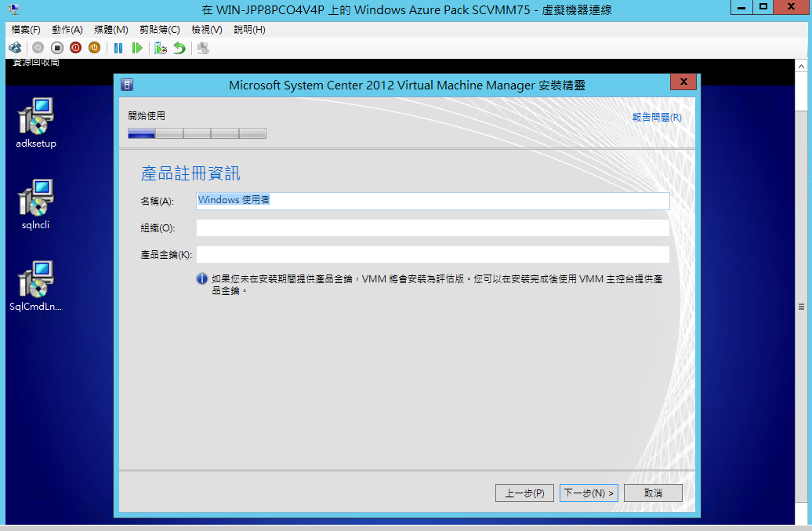Click the Ctrl+Alt+Del toolbar icon
The width and height of the screenshot is (812, 531).
click(15, 48)
